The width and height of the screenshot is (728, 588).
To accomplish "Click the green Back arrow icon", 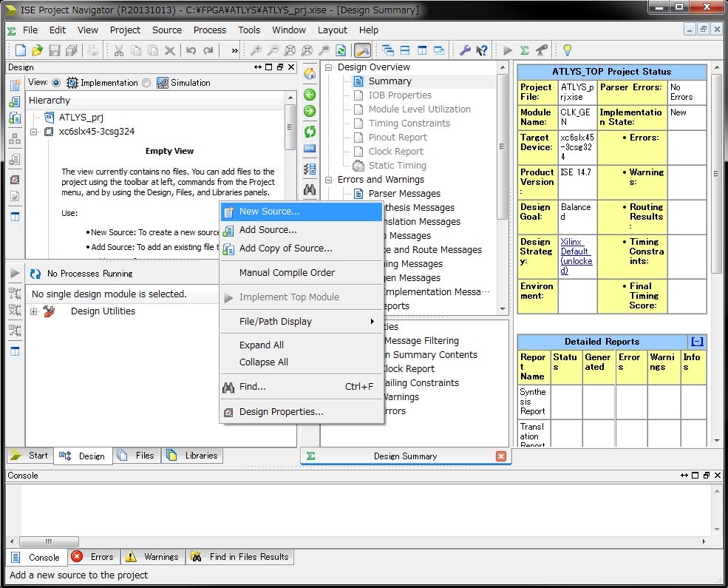I will click(310, 94).
